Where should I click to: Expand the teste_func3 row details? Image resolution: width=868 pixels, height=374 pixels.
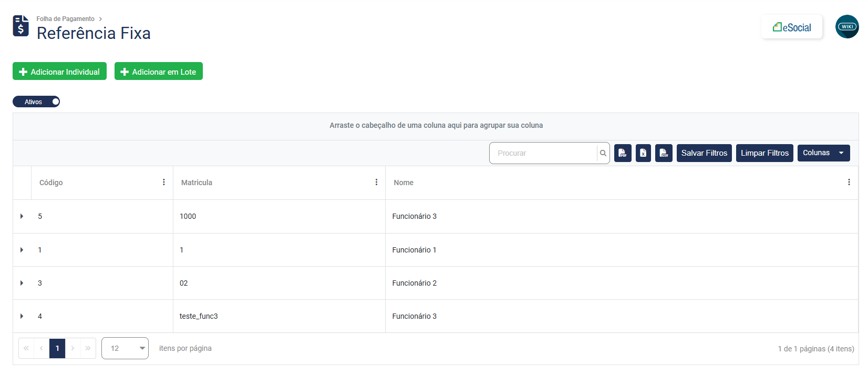tap(22, 316)
